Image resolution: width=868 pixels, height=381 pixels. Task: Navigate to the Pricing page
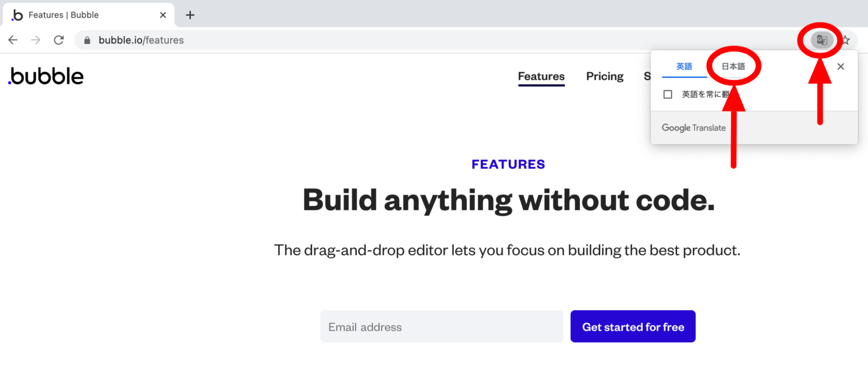point(605,76)
